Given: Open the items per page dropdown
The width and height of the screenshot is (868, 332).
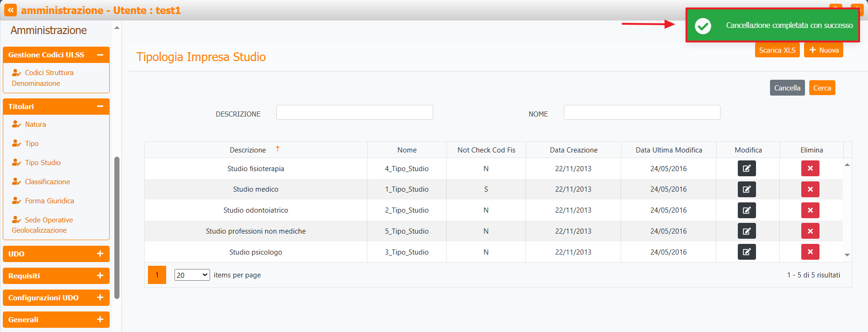Looking at the screenshot, I should pyautogui.click(x=192, y=275).
